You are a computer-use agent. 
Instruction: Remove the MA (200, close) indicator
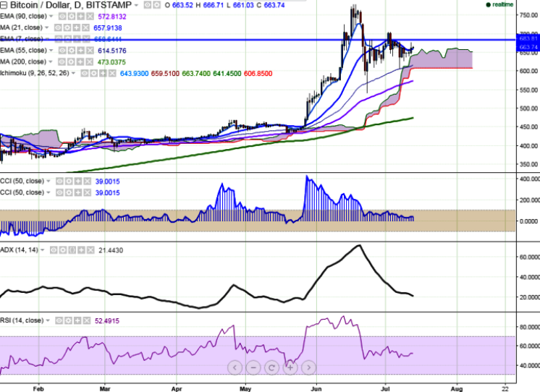(x=89, y=62)
